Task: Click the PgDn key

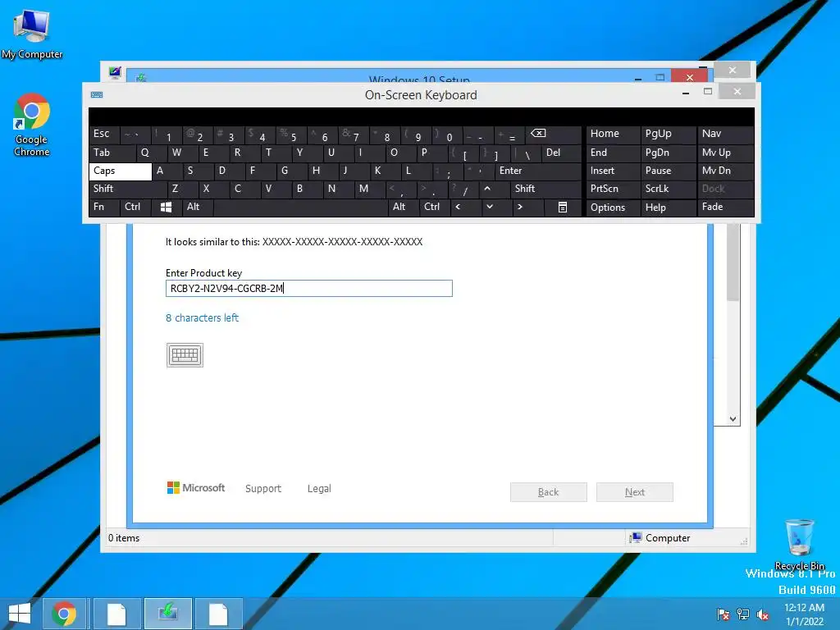Action: [668, 153]
